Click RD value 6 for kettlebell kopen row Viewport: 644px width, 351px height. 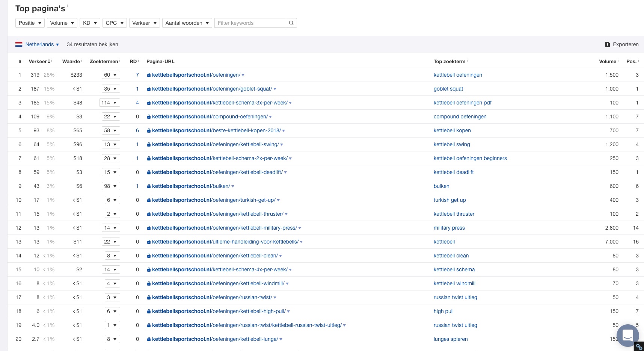coord(137,130)
